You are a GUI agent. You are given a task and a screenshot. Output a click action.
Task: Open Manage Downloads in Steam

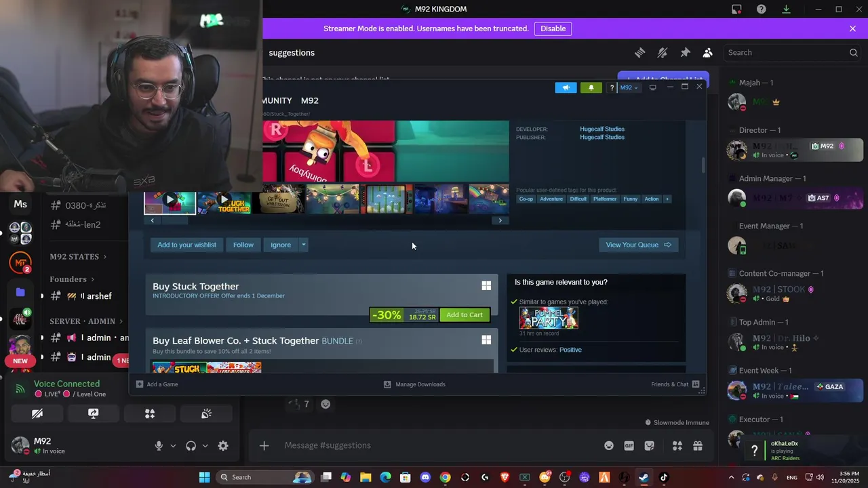(415, 384)
